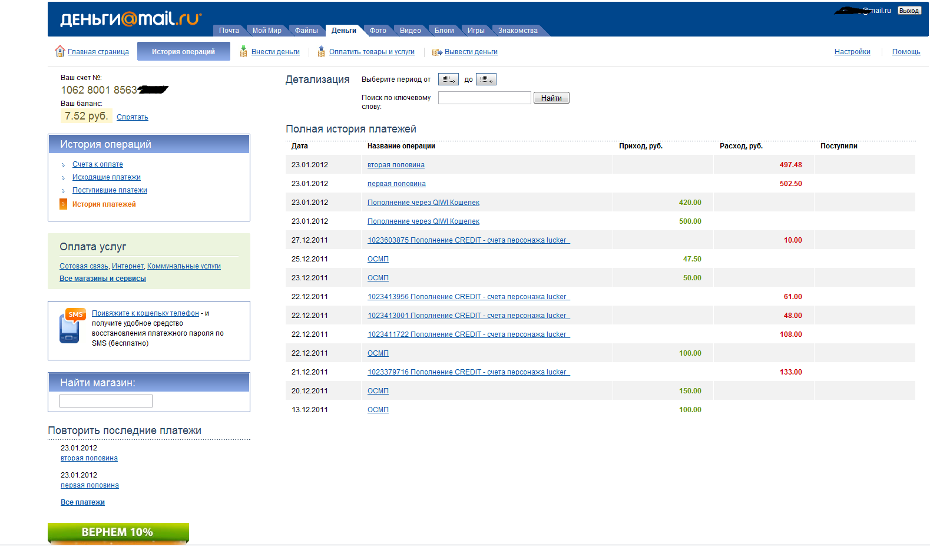Click the ВЕРНЕМ 10% banner
The height and width of the screenshot is (560, 930).
coord(118,532)
